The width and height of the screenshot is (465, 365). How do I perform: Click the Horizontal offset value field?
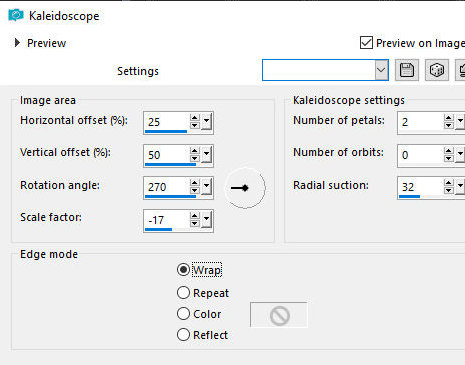(167, 122)
